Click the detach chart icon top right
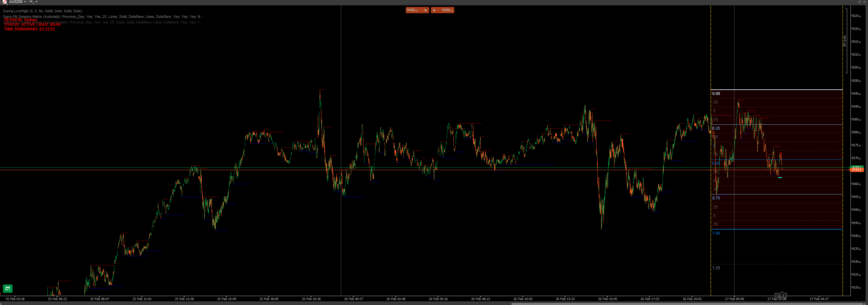The height and width of the screenshot is (305, 868). tap(860, 2)
